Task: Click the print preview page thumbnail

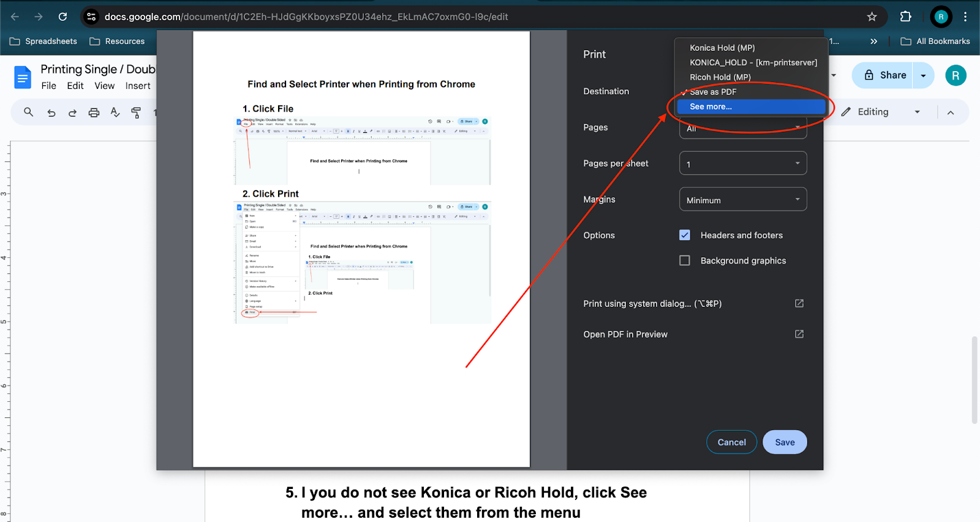Action: click(361, 249)
